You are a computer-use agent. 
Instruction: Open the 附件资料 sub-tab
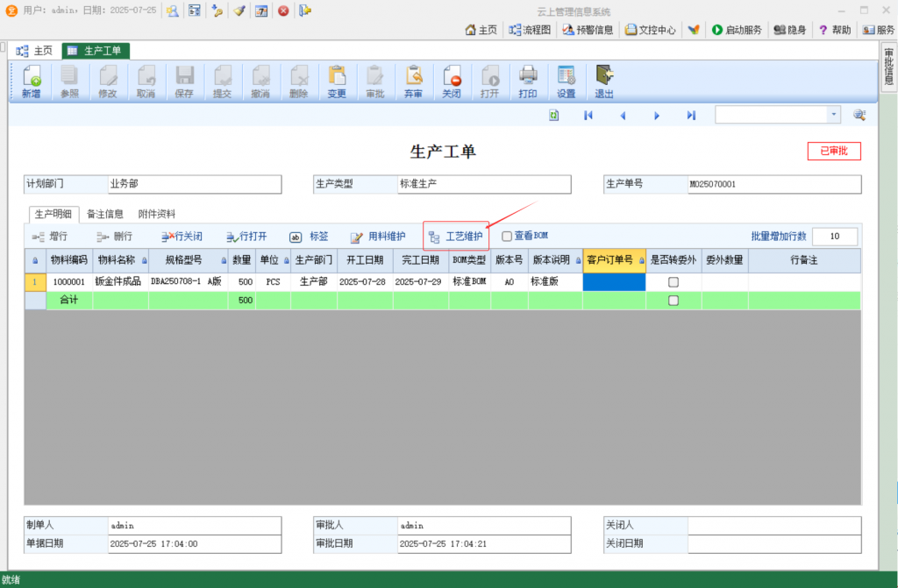coord(156,214)
